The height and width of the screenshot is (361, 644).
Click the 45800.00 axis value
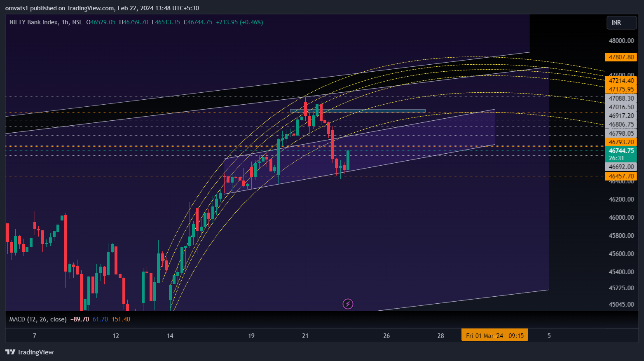point(621,236)
